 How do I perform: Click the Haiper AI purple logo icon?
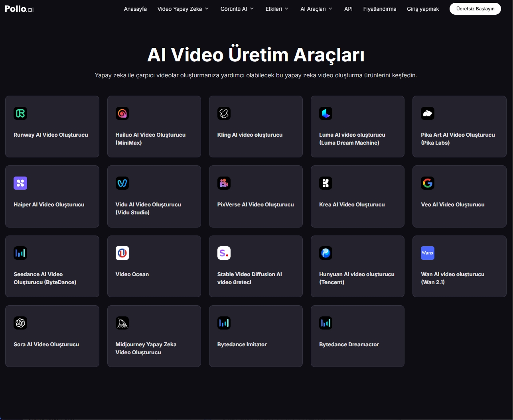[x=20, y=183]
